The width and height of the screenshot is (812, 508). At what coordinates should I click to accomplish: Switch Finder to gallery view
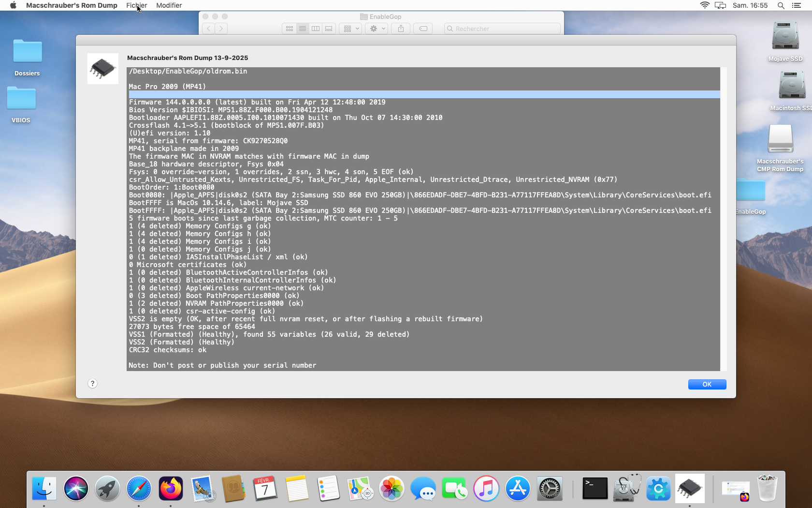[329, 29]
